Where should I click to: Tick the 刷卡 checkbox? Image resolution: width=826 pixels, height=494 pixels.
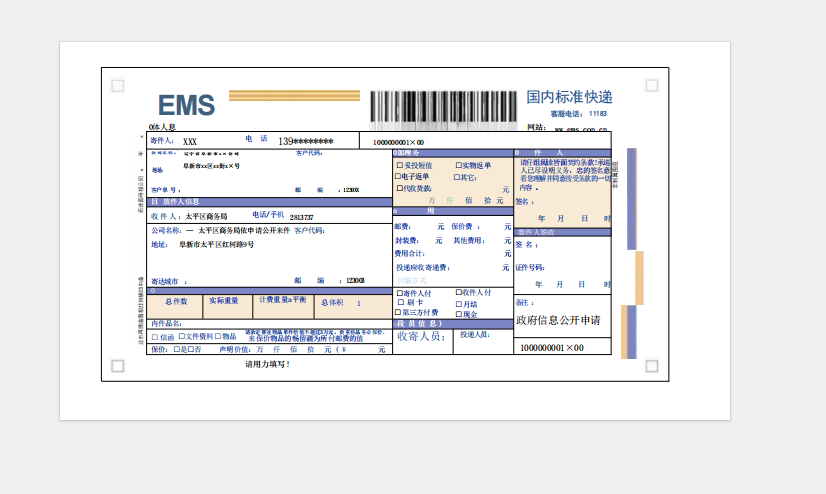tap(401, 302)
